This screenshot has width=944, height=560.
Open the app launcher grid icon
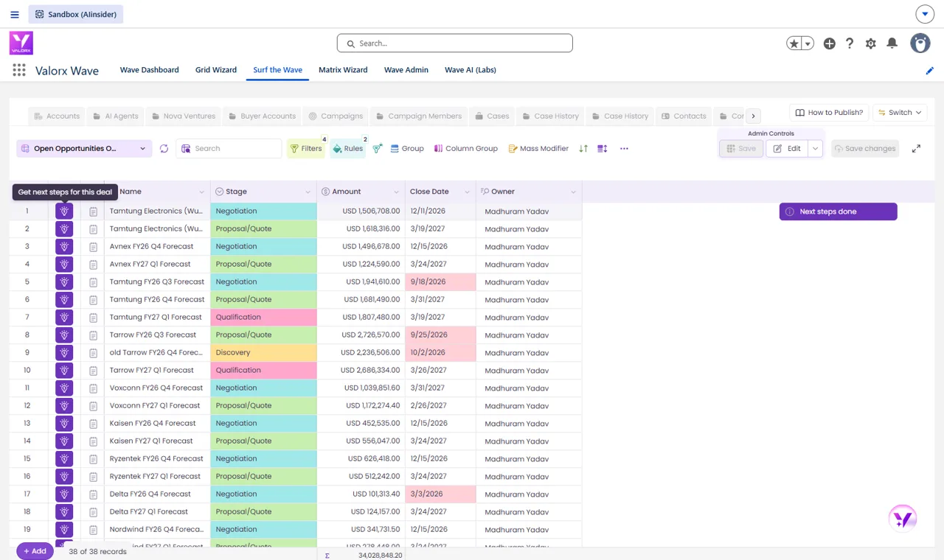point(19,70)
